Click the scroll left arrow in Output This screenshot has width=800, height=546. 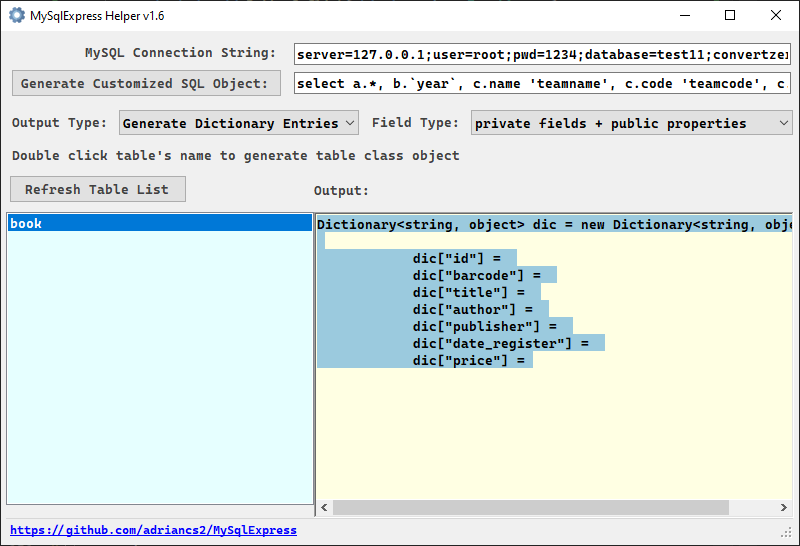click(x=324, y=507)
